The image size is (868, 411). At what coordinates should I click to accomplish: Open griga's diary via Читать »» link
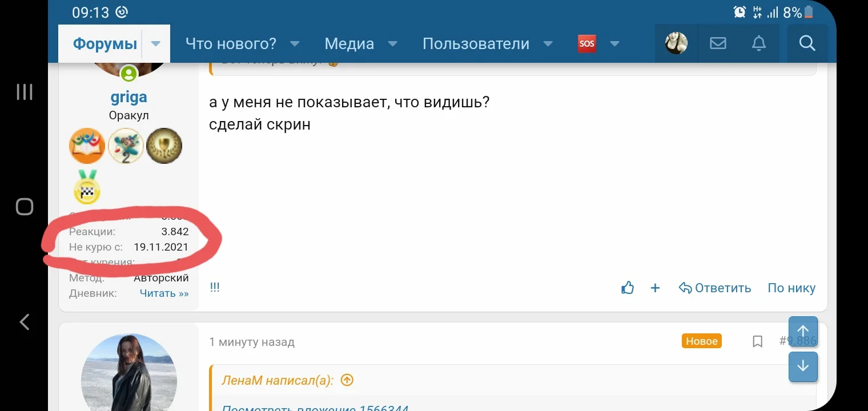(x=164, y=293)
